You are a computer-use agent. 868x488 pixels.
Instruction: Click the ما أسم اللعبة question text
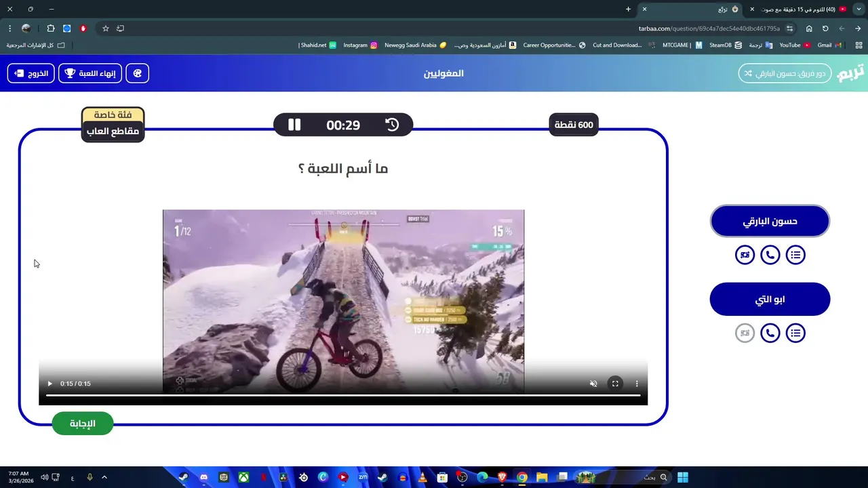[x=343, y=169]
